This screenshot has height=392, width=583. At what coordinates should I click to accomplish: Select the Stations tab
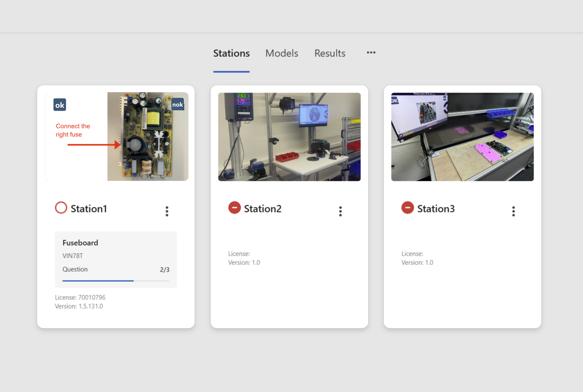point(232,53)
